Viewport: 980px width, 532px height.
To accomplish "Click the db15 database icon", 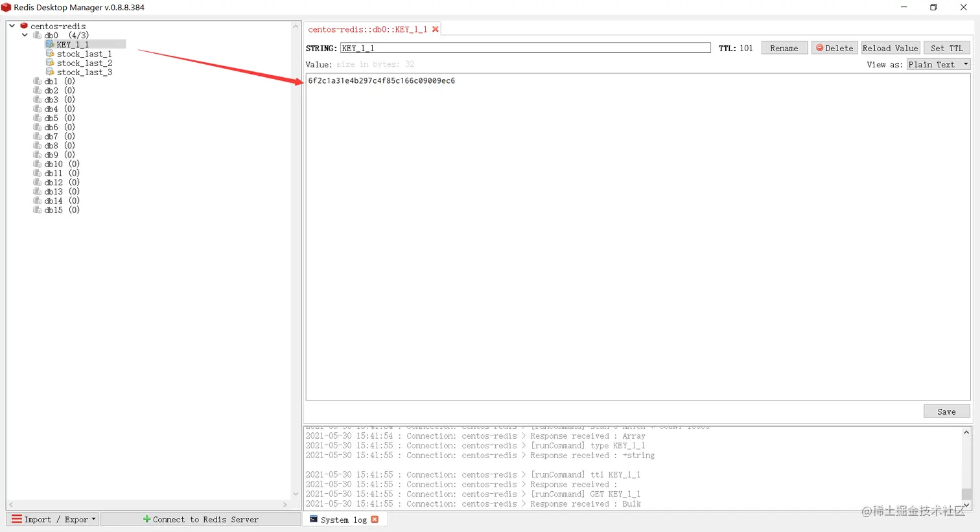I will click(38, 210).
